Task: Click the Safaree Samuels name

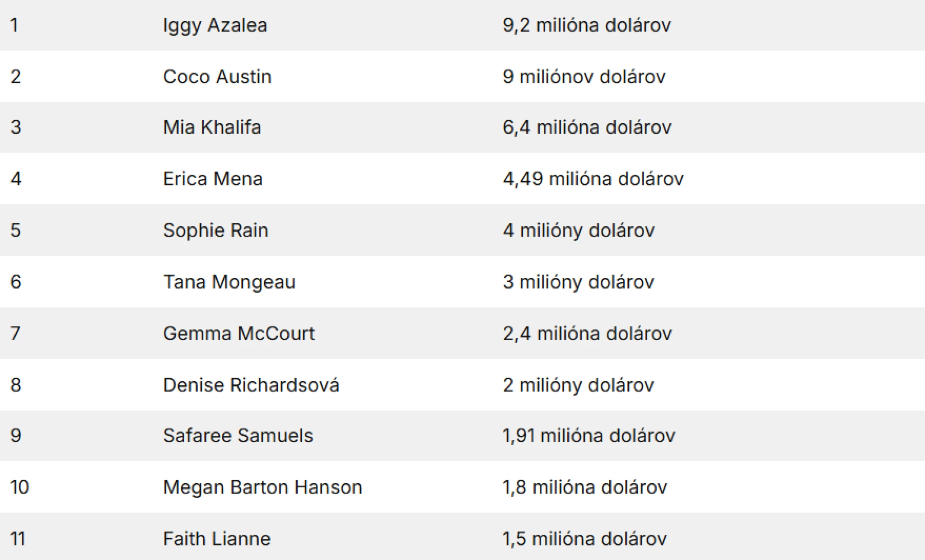Action: 238,435
